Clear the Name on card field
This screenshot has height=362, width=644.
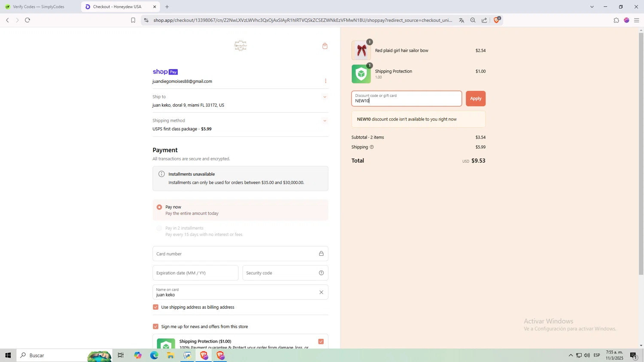(x=321, y=292)
